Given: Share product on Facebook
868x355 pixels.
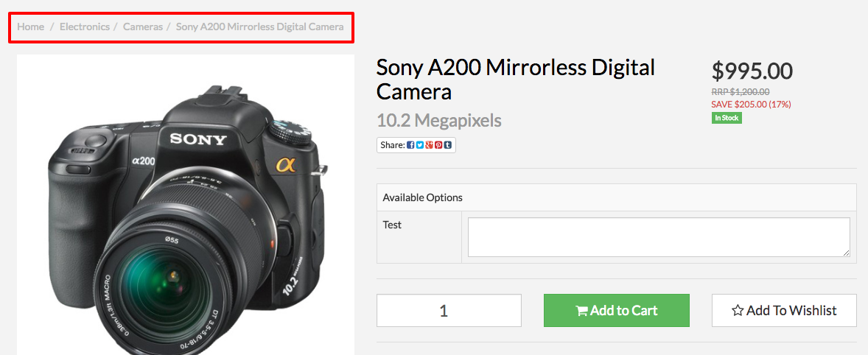Looking at the screenshot, I should 410,145.
